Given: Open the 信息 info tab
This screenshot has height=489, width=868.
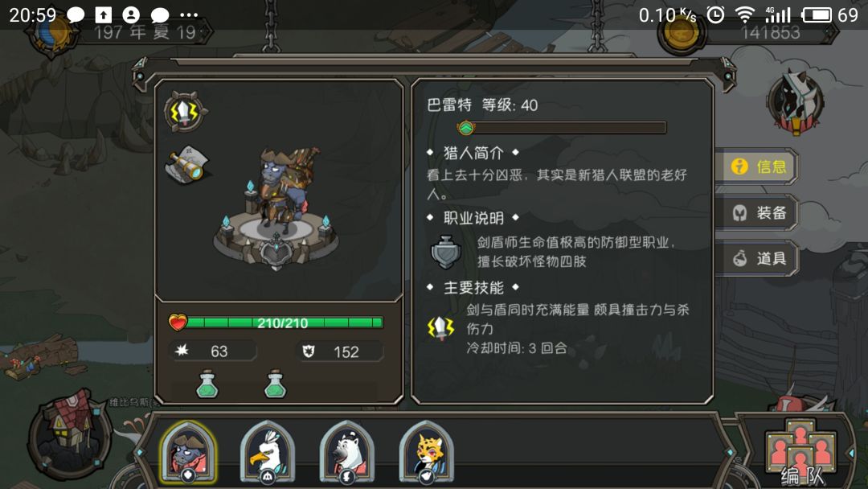Looking at the screenshot, I should [758, 166].
